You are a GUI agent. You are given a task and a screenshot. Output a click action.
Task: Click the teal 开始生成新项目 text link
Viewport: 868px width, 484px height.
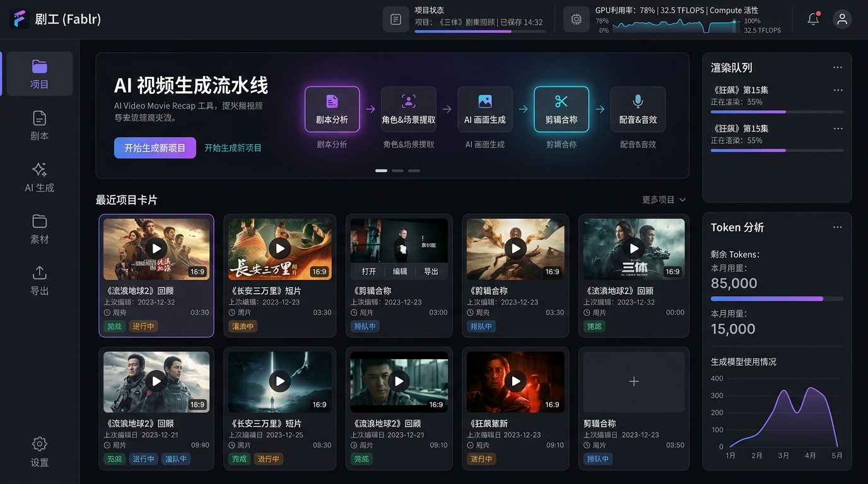coord(233,148)
